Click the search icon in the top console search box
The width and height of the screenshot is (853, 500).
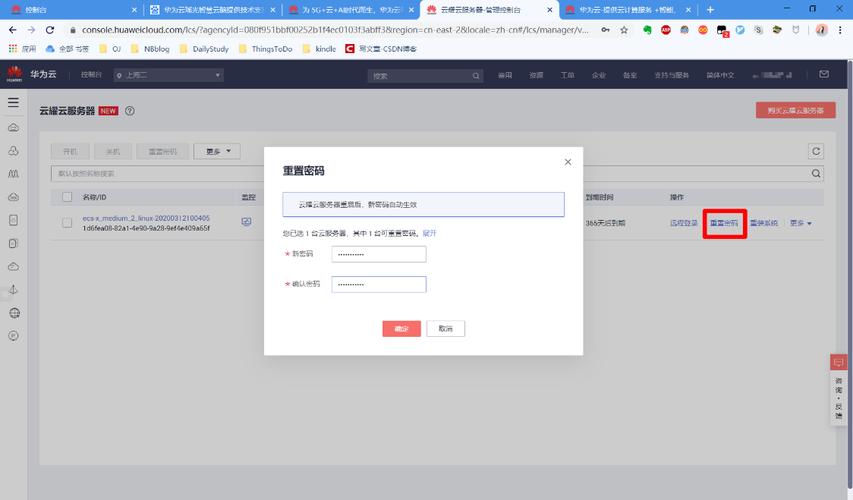point(476,76)
